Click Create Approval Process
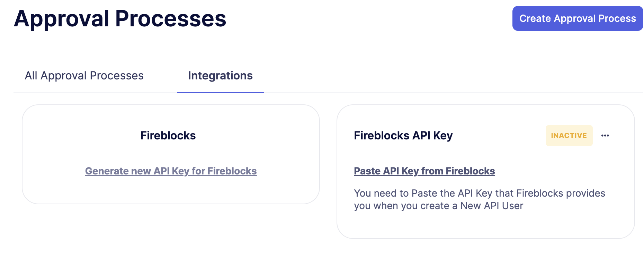Image resolution: width=644 pixels, height=258 pixels. pyautogui.click(x=577, y=18)
